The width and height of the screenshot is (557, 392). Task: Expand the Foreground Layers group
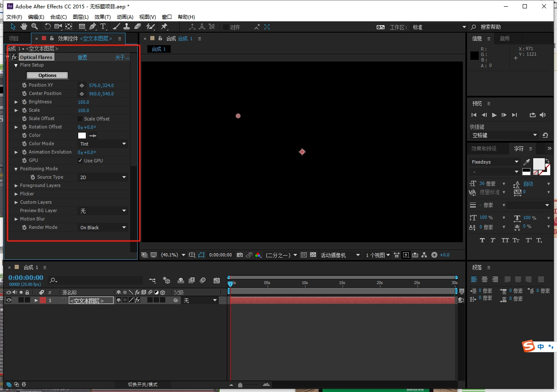tap(16, 186)
